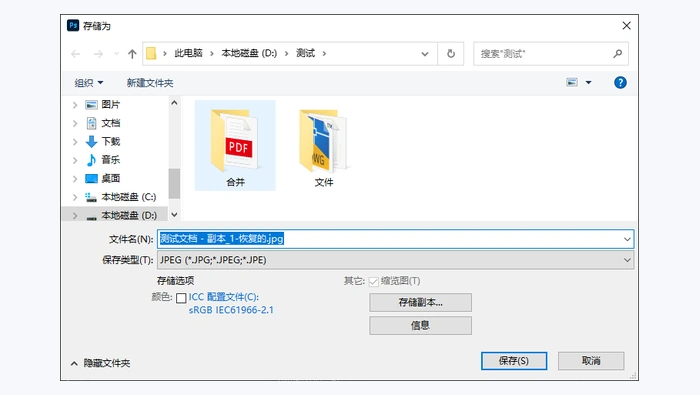Click the search magnifier icon
This screenshot has width=700, height=395.
[x=618, y=54]
